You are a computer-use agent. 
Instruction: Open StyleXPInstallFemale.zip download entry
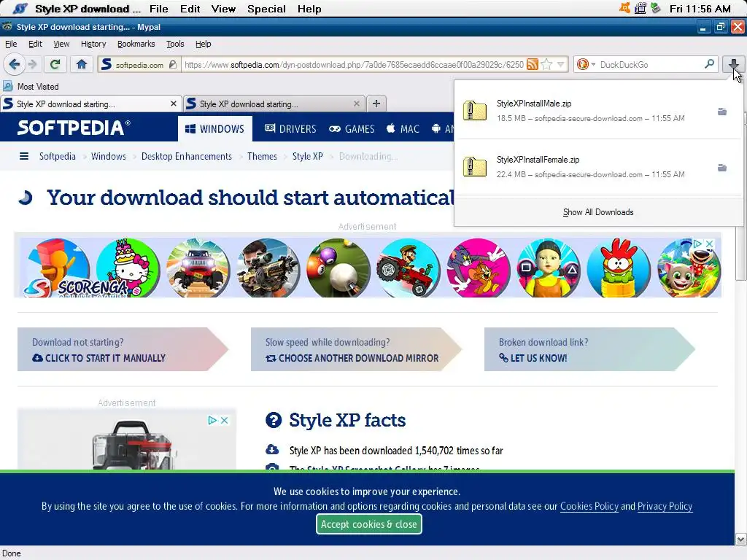click(598, 167)
